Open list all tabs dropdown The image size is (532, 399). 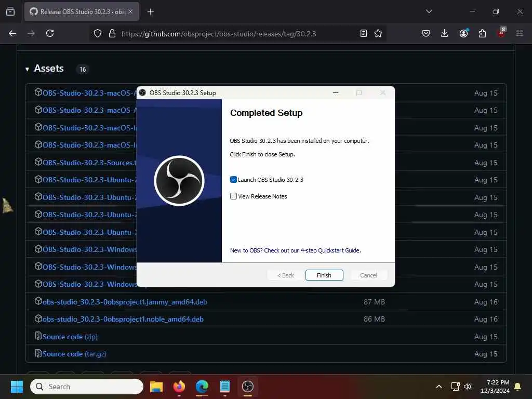click(429, 11)
